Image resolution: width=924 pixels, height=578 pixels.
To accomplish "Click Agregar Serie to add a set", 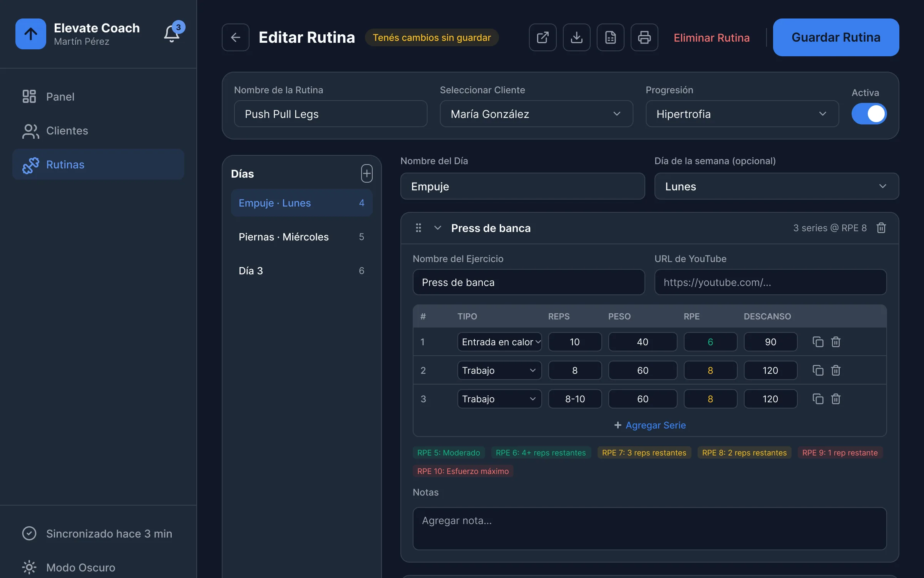I will [x=650, y=425].
